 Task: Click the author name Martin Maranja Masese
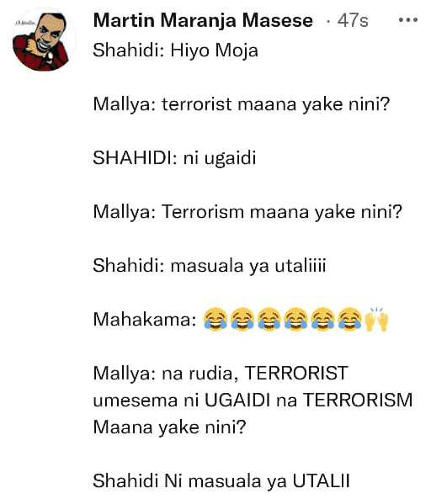[203, 20]
